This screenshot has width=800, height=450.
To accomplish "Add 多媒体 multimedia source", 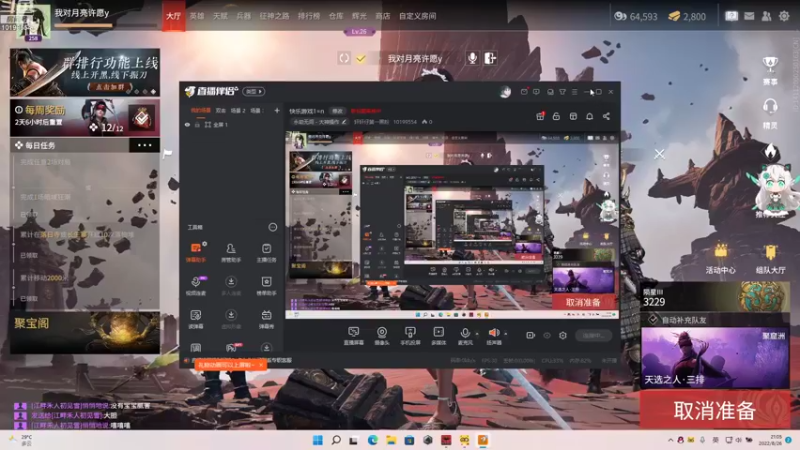I will (438, 336).
